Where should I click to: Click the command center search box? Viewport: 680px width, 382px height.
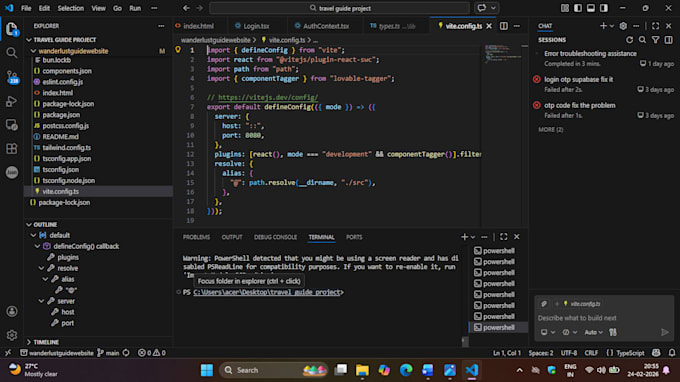[x=340, y=8]
